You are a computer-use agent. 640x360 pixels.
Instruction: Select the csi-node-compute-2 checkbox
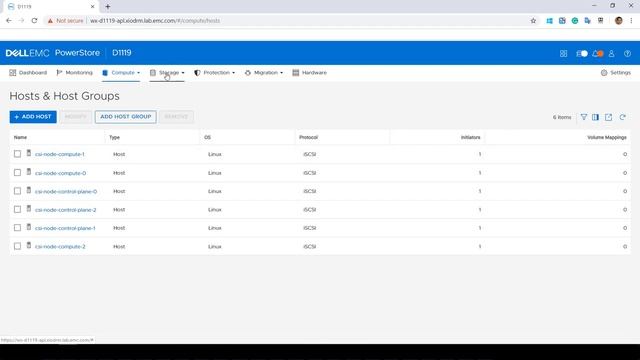tap(17, 246)
